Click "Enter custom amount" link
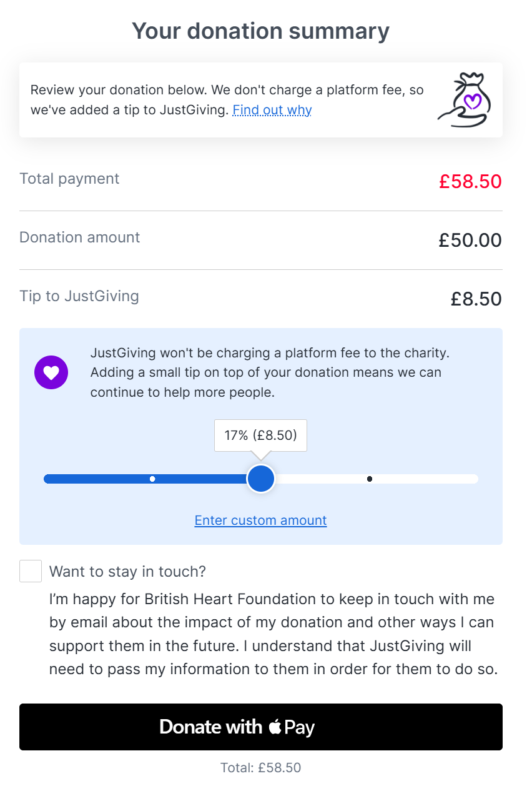The width and height of the screenshot is (532, 791). coord(260,520)
